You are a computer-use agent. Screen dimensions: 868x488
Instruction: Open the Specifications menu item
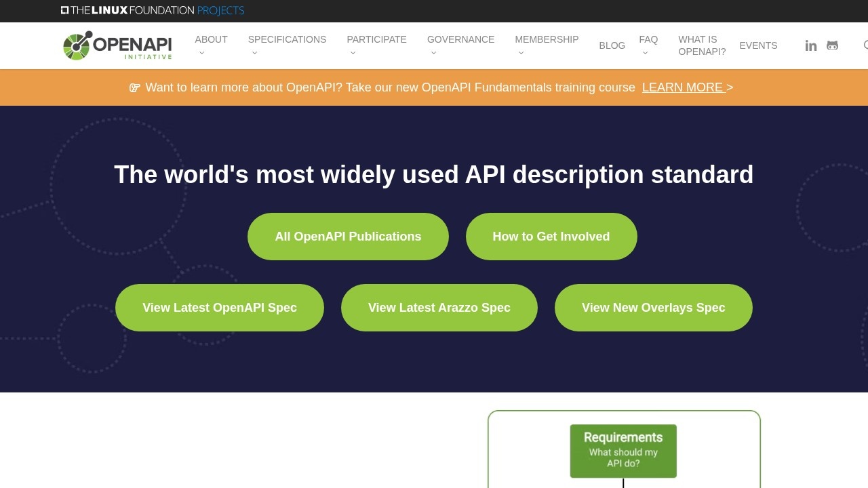[x=287, y=39]
